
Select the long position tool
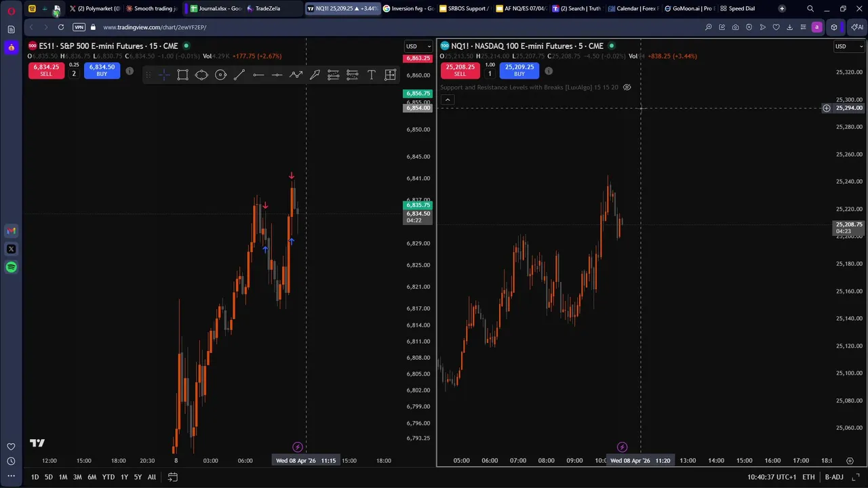pyautogui.click(x=334, y=75)
